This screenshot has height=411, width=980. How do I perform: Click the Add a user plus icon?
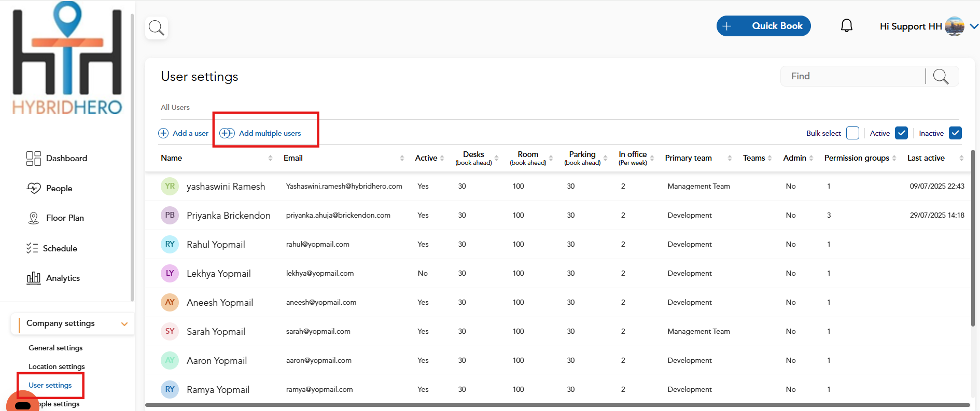pos(163,133)
